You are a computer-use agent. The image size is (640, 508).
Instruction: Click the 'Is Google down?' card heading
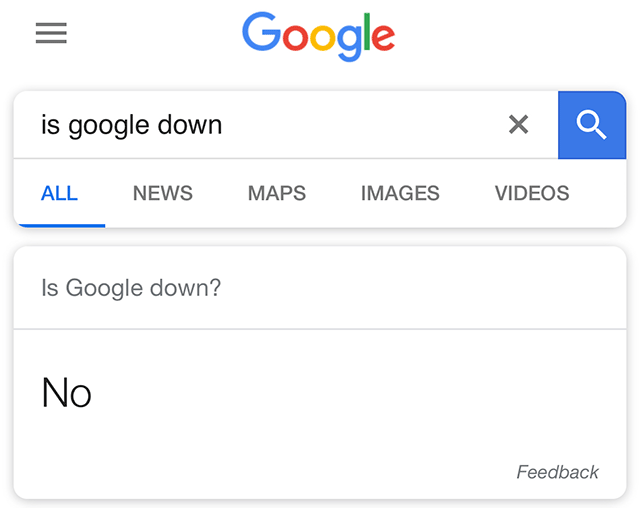click(x=131, y=288)
